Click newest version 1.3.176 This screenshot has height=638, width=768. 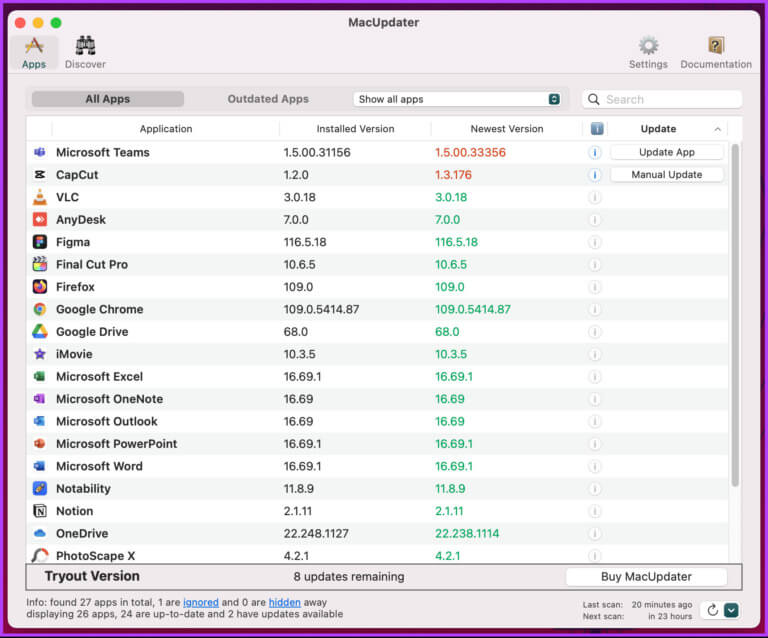tap(454, 175)
